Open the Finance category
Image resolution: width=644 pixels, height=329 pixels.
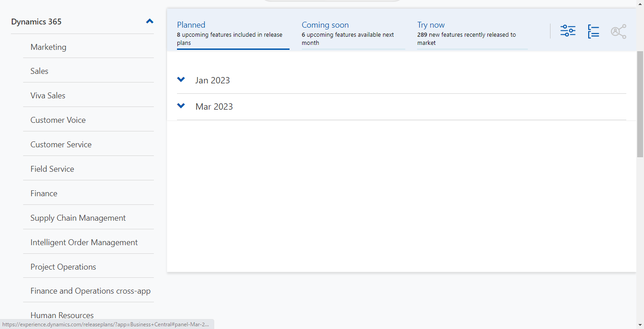(44, 193)
